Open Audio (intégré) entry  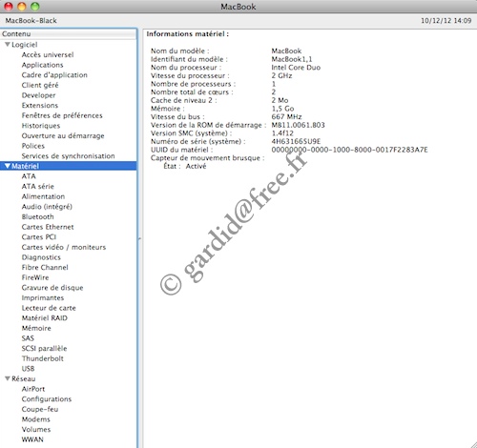click(47, 207)
